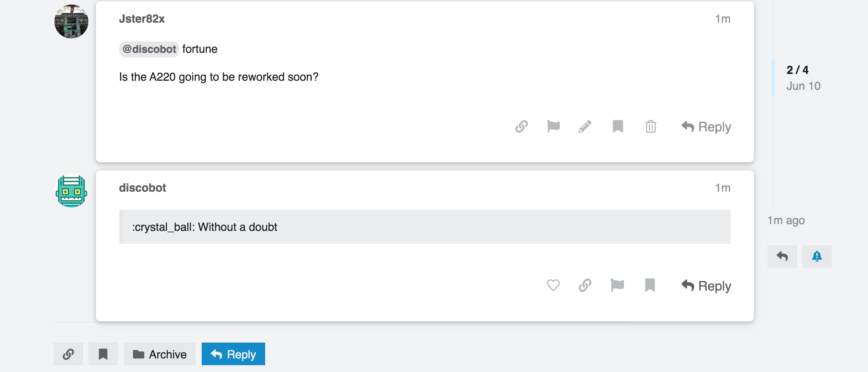This screenshot has width=868, height=372.
Task: Bookmark the topic from footer buttons
Action: (x=103, y=354)
